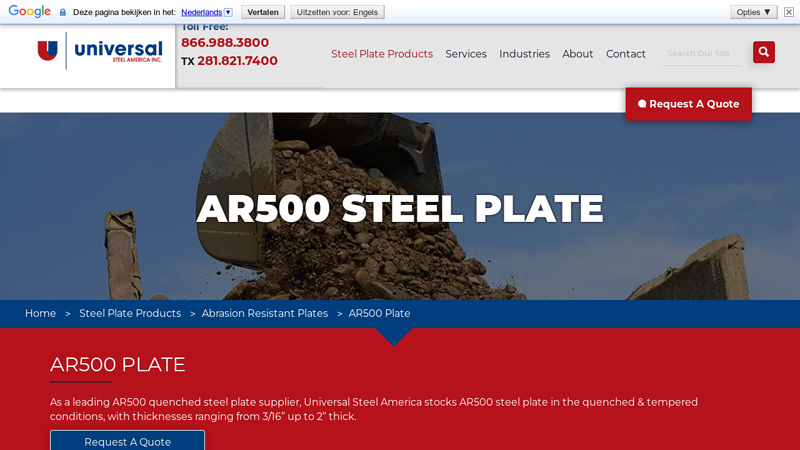Focus the Search Our Site field
Viewport: 800px width, 450px height.
[702, 54]
